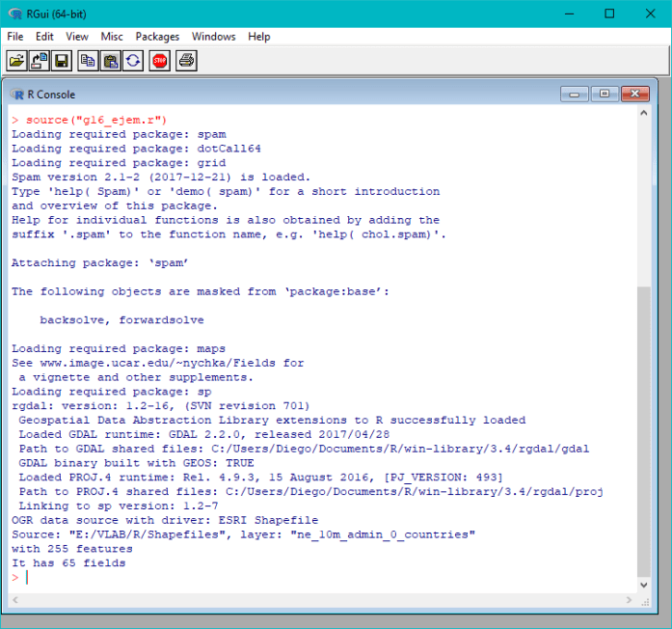Click the horizontal scroll left arrow

(15, 600)
